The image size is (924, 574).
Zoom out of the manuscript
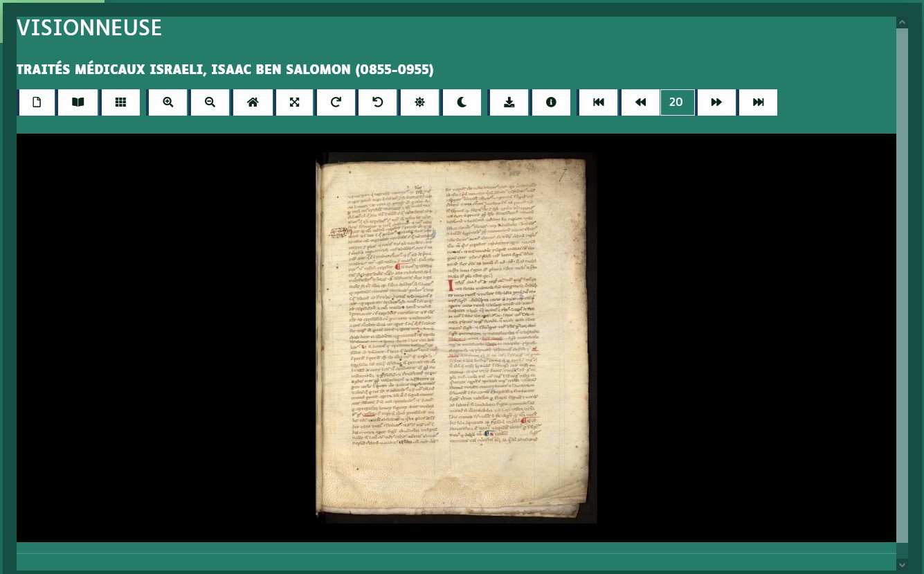tap(210, 102)
